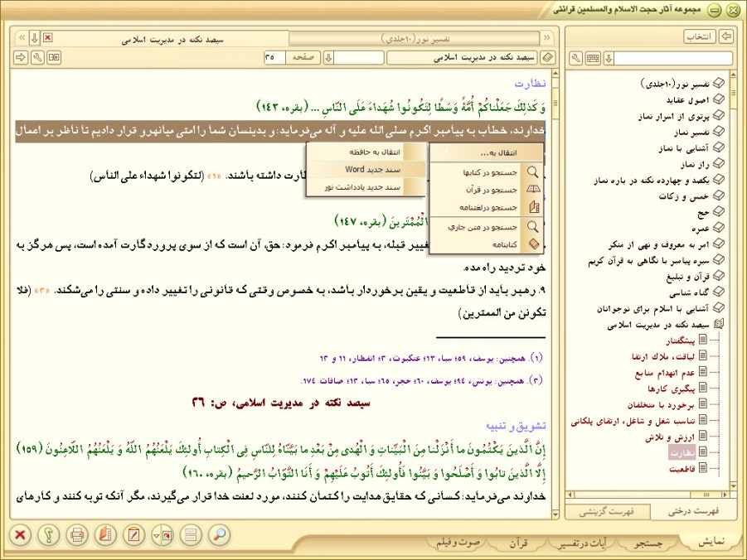Screen dimensions: 747x560
Task: Click the tree panel search input field
Action: click(672, 58)
